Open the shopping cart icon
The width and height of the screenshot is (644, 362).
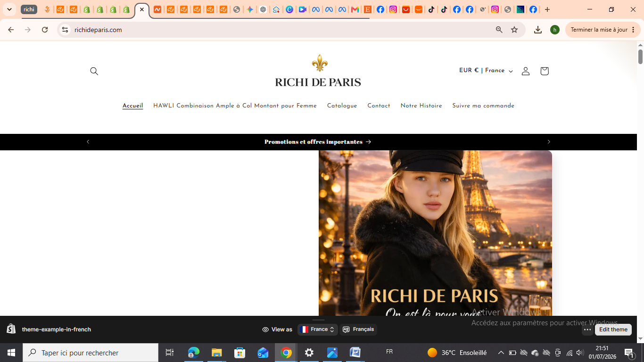[x=545, y=71]
